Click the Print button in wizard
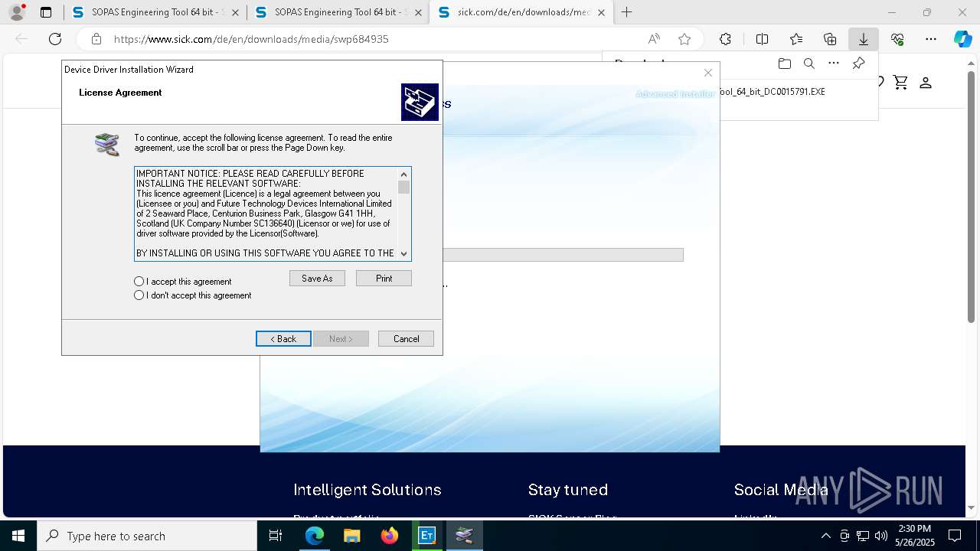Viewport: 980px width, 551px height. 384,279
